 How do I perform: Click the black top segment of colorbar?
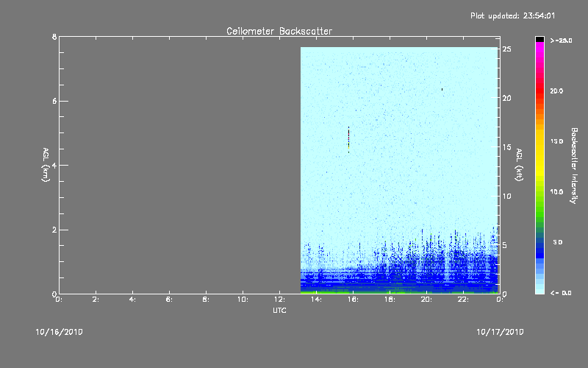click(539, 40)
